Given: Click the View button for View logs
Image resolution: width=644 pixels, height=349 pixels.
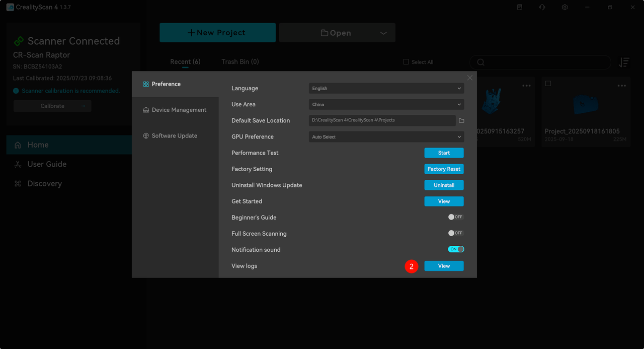Looking at the screenshot, I should point(444,266).
